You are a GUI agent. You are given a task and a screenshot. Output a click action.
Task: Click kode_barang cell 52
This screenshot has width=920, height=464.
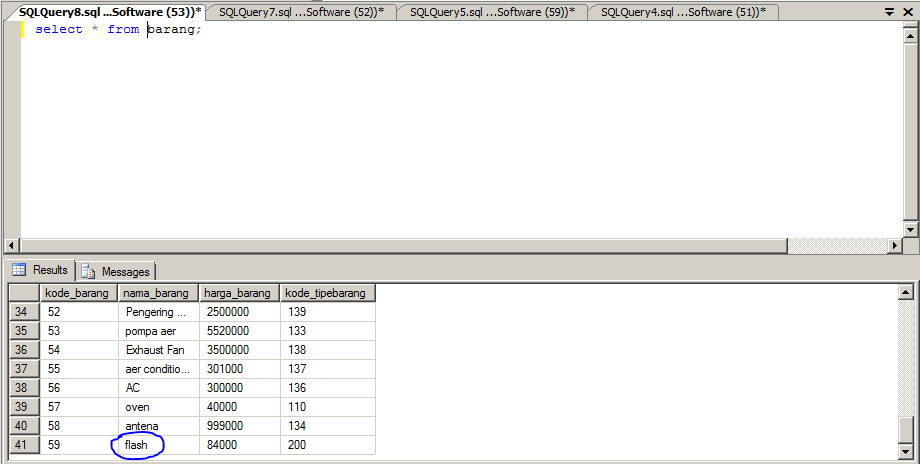(x=79, y=312)
